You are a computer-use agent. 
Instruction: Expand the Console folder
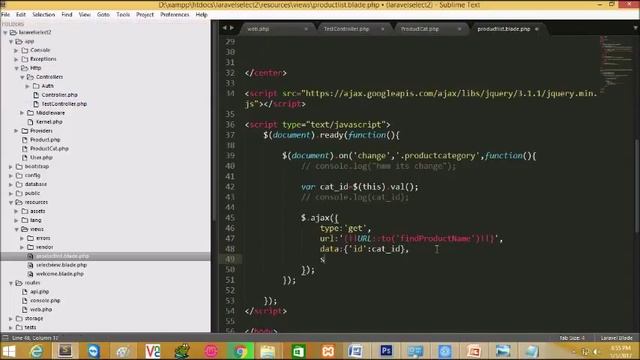click(17, 50)
